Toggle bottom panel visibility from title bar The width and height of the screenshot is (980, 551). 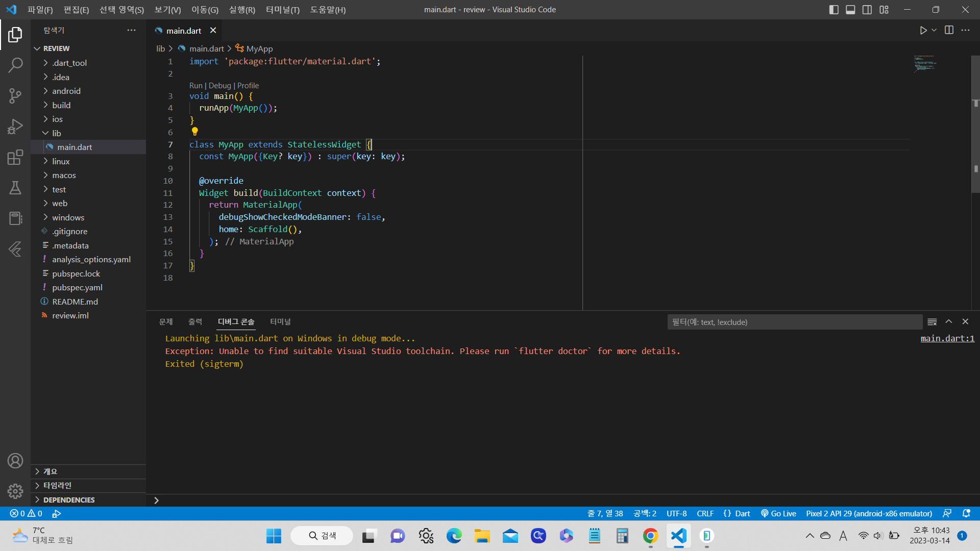tap(850, 10)
